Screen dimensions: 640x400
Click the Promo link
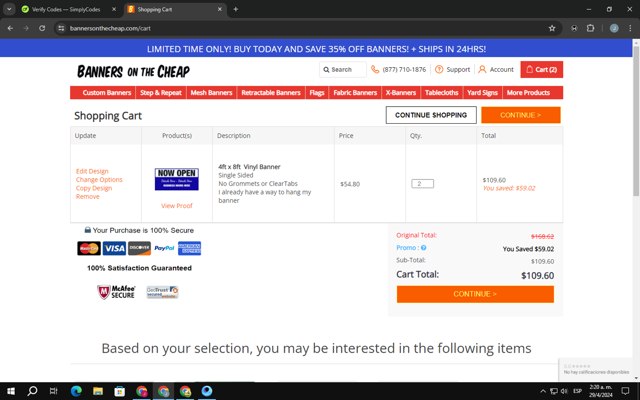click(x=407, y=248)
